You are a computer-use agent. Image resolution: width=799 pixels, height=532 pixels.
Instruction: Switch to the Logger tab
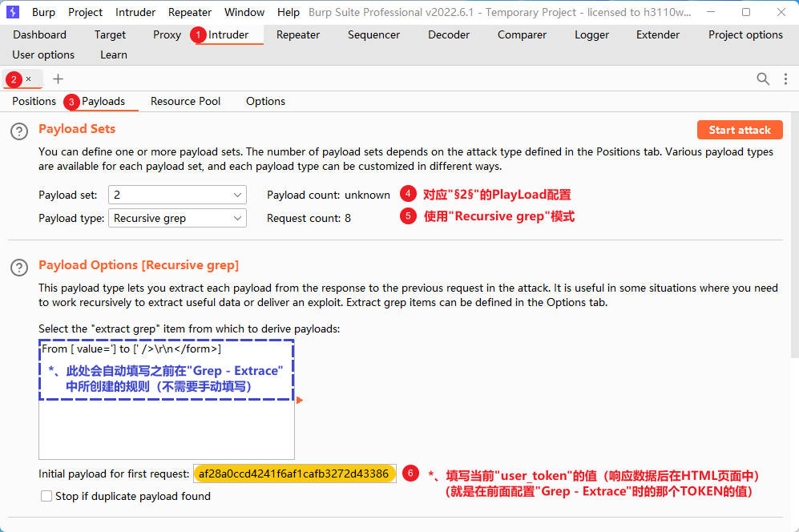coord(591,34)
